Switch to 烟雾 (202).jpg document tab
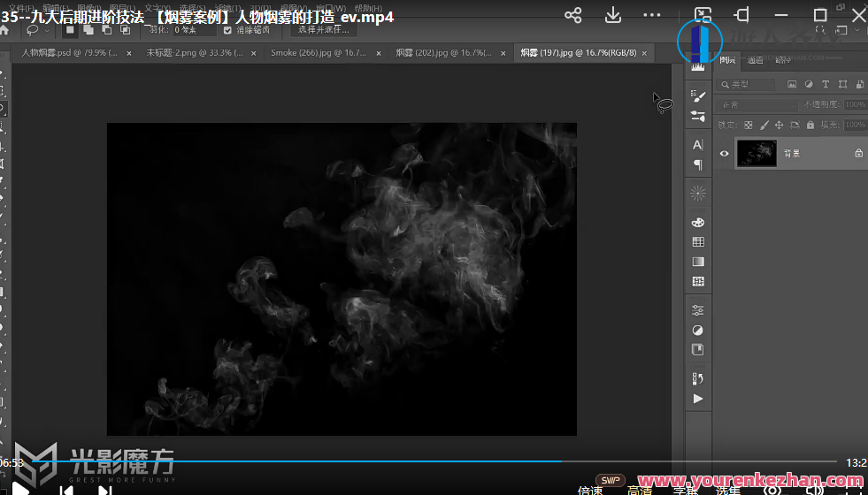868x495 pixels. coord(444,53)
